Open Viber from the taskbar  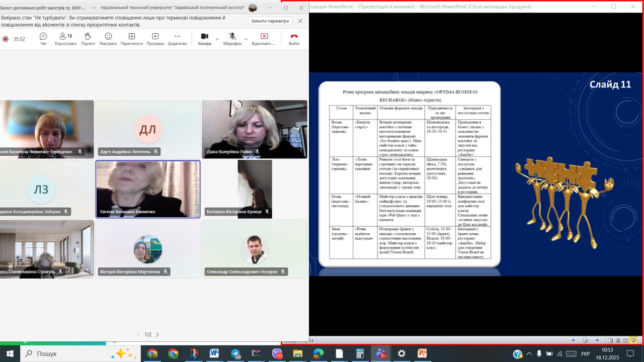coord(277,353)
